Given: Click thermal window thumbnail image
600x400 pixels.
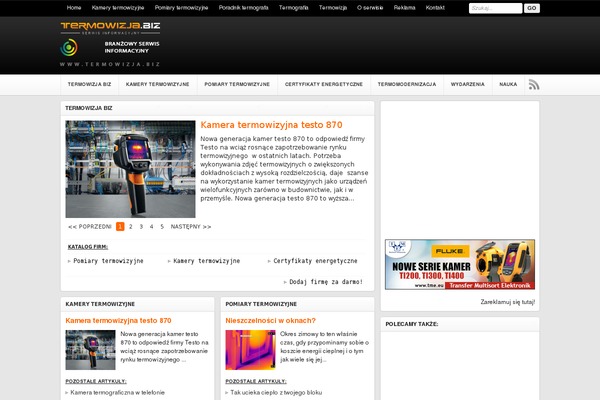Looking at the screenshot, I should [x=250, y=350].
